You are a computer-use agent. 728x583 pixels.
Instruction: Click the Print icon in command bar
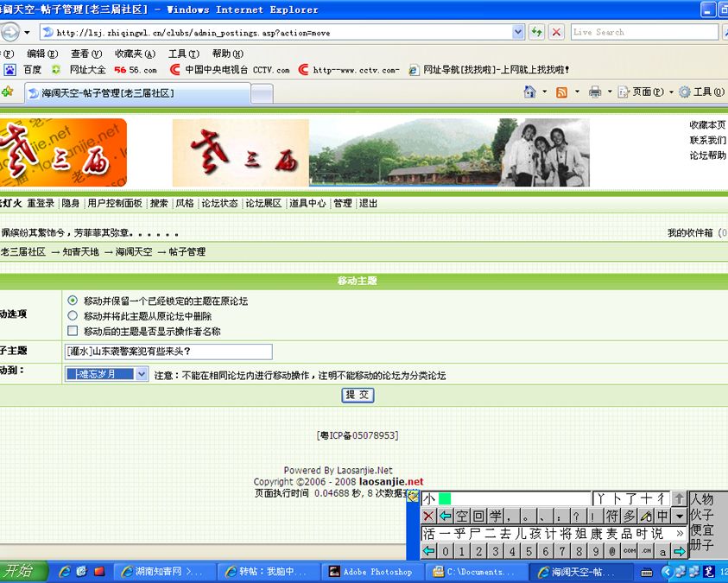coord(595,92)
